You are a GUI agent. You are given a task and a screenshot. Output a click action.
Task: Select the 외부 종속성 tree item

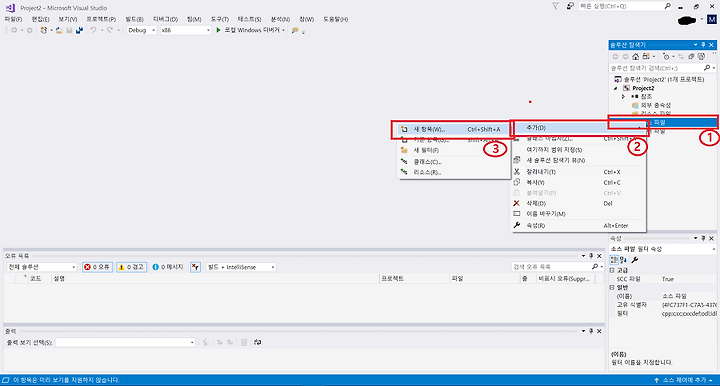(656, 106)
